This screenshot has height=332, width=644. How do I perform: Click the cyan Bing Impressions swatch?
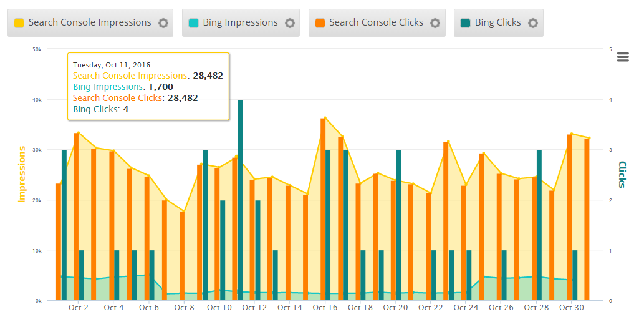194,23
